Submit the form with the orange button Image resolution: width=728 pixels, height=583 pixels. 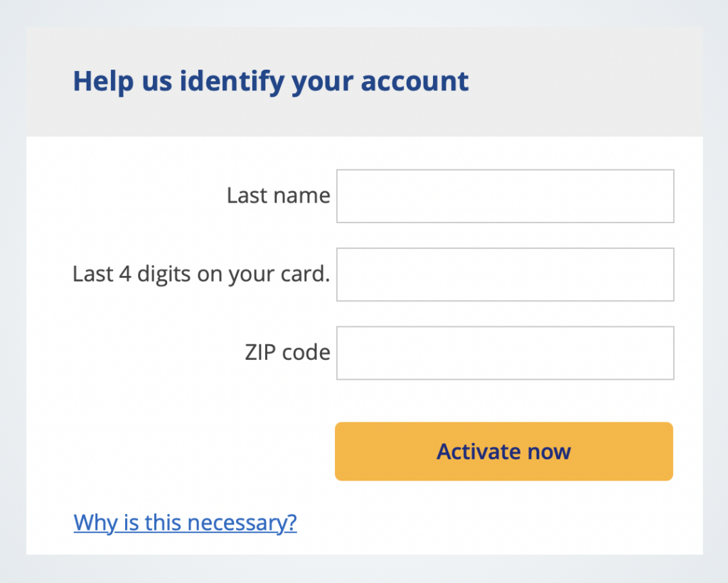(503, 451)
